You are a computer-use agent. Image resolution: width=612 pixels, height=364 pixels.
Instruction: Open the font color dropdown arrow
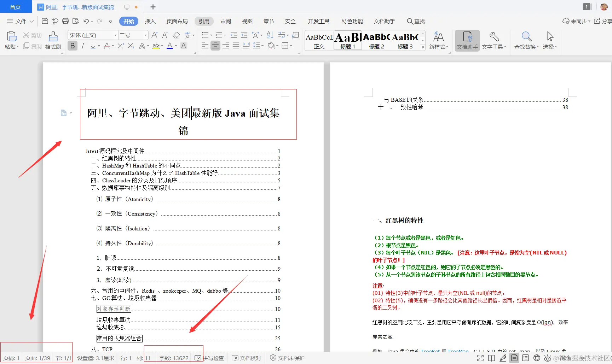(175, 46)
